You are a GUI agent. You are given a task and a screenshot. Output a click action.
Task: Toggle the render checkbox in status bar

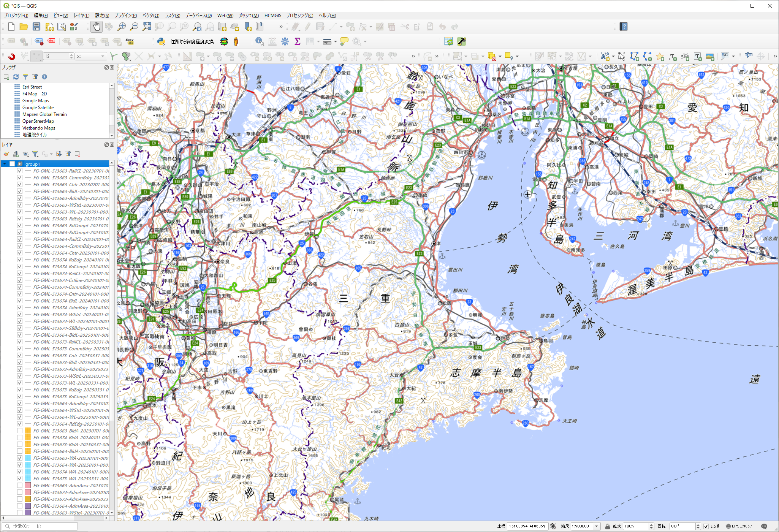coord(706,526)
